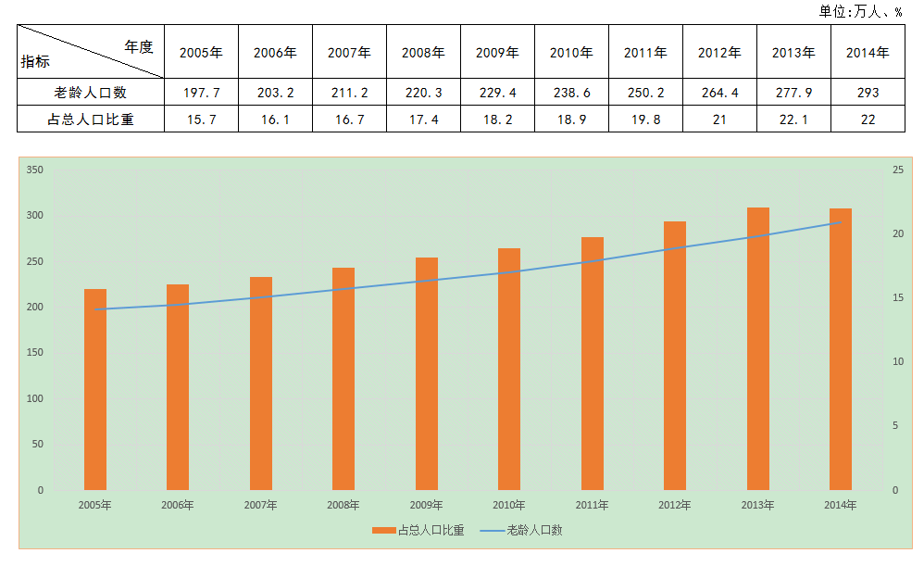Click the 单位:万人、% unit text
924x566 pixels.
click(x=860, y=11)
